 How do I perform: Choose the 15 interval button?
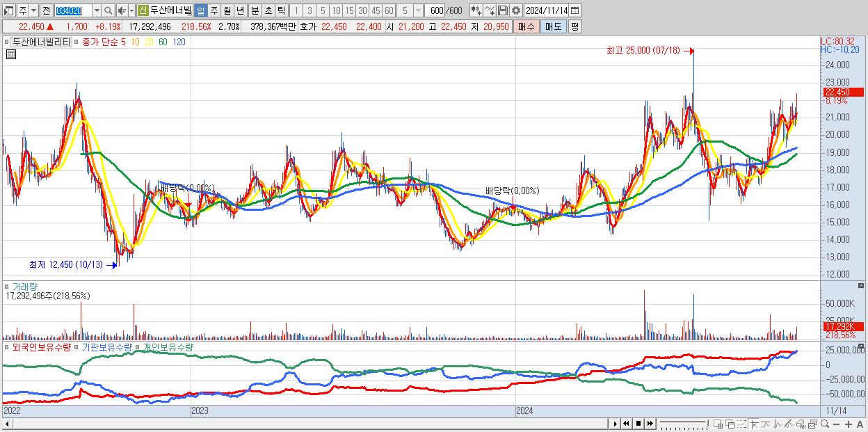(x=349, y=11)
